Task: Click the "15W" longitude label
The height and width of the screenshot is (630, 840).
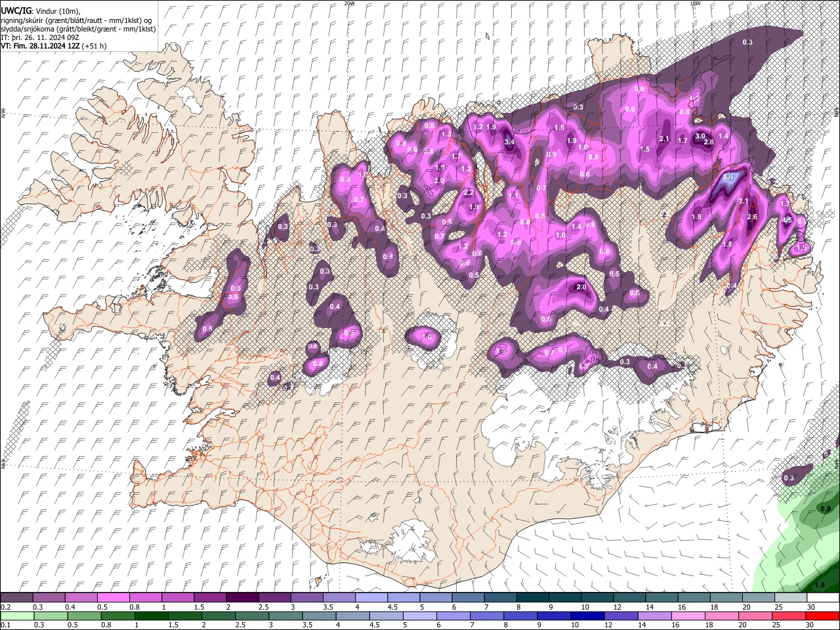Action: (x=695, y=3)
